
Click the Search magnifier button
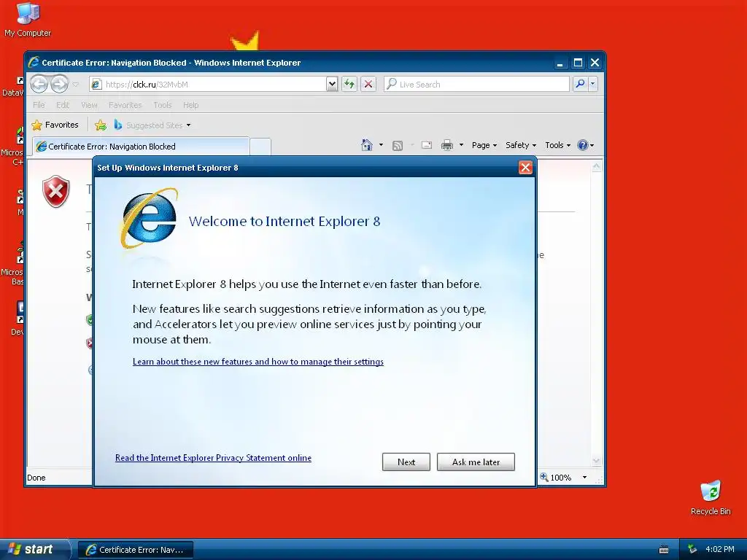point(580,85)
